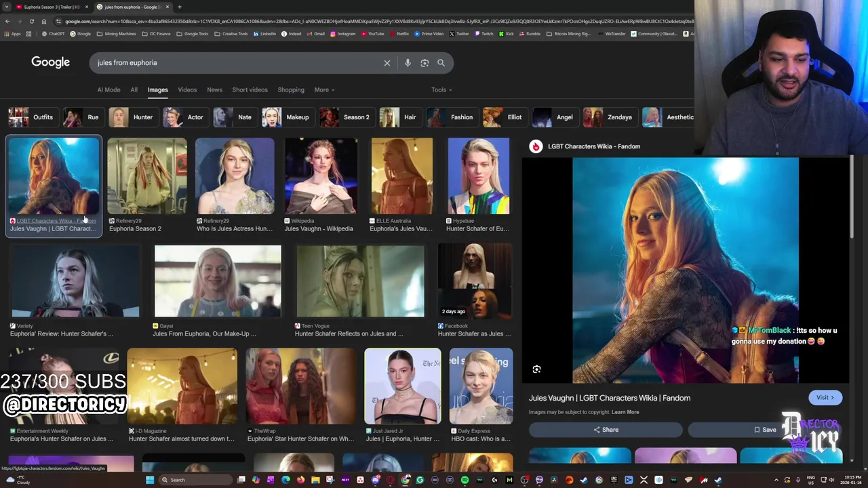Open a new browser tab
Image resolution: width=868 pixels, height=488 pixels.
(179, 7)
